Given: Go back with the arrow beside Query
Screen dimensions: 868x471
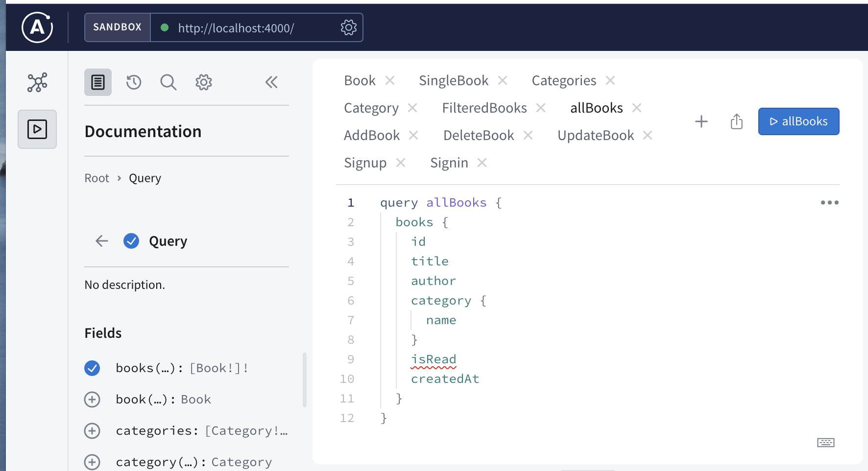Looking at the screenshot, I should (102, 241).
